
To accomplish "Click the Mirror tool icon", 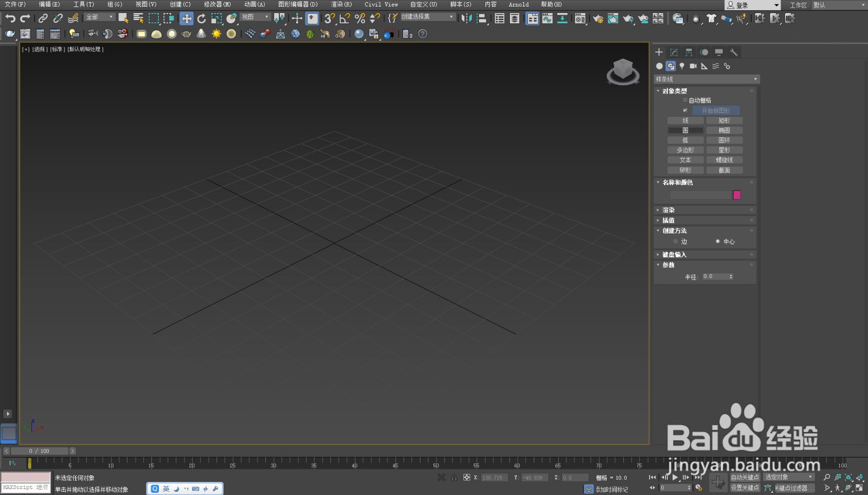I will point(466,18).
